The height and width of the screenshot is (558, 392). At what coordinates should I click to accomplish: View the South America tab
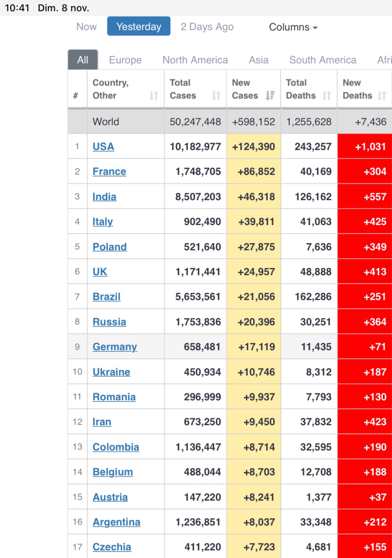(x=323, y=60)
